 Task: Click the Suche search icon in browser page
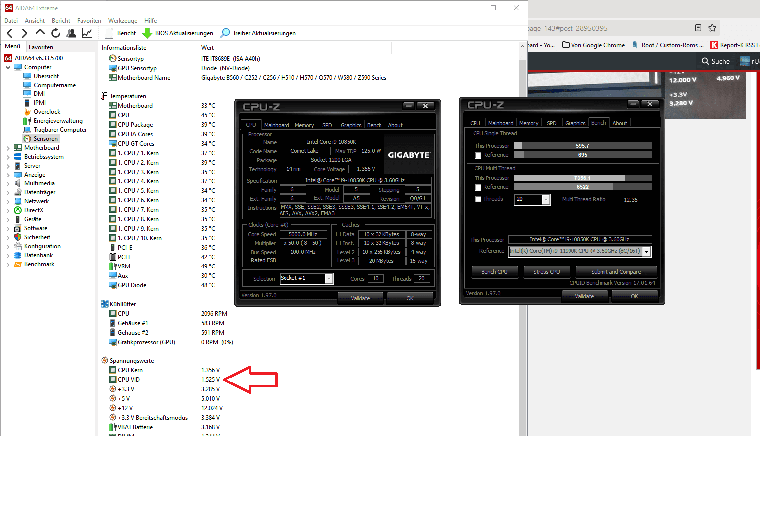tap(705, 61)
